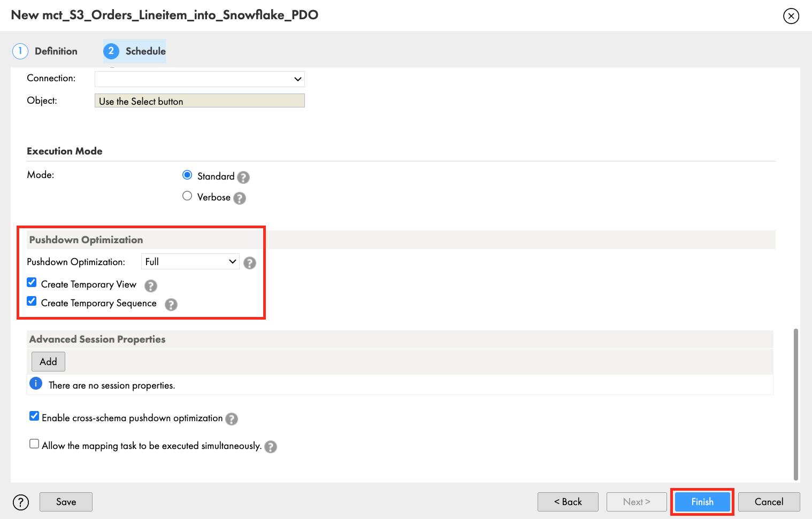Finish creating the mapping task

pyautogui.click(x=702, y=502)
